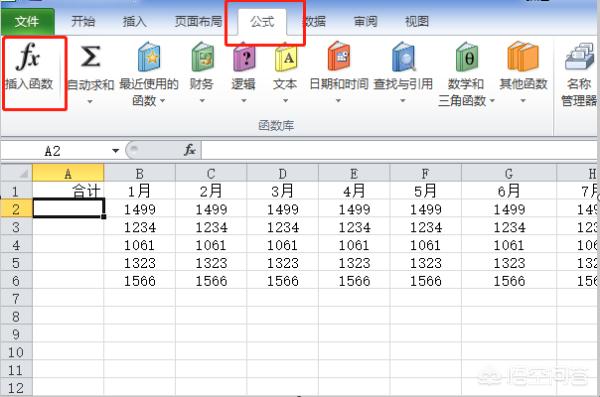Click cell A1 containing 合计
Image resolution: width=600 pixels, height=397 pixels.
[68, 191]
